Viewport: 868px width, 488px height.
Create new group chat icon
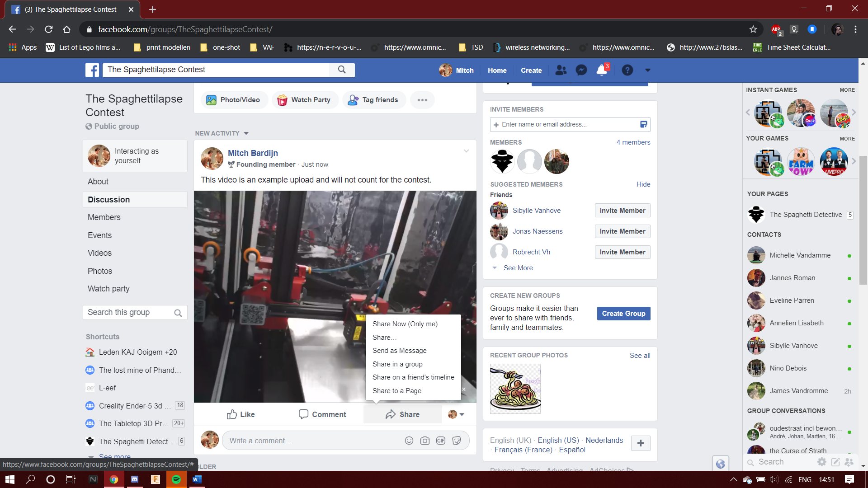[849, 462]
